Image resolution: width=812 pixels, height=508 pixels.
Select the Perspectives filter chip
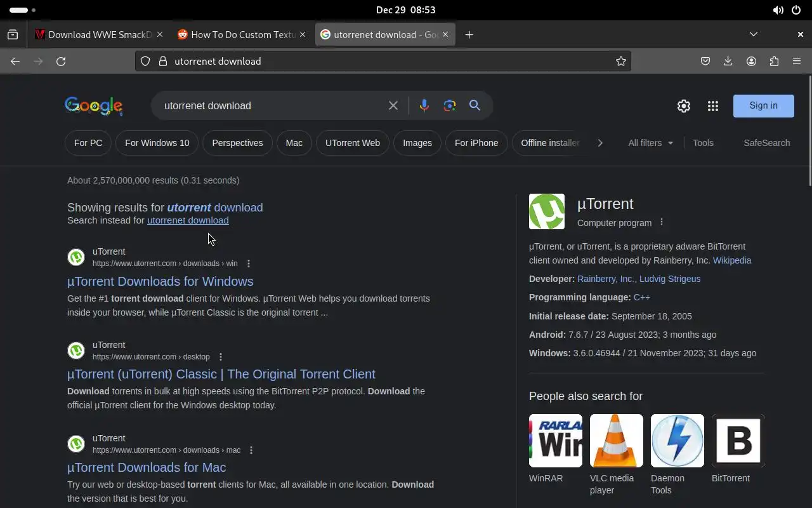[237, 143]
